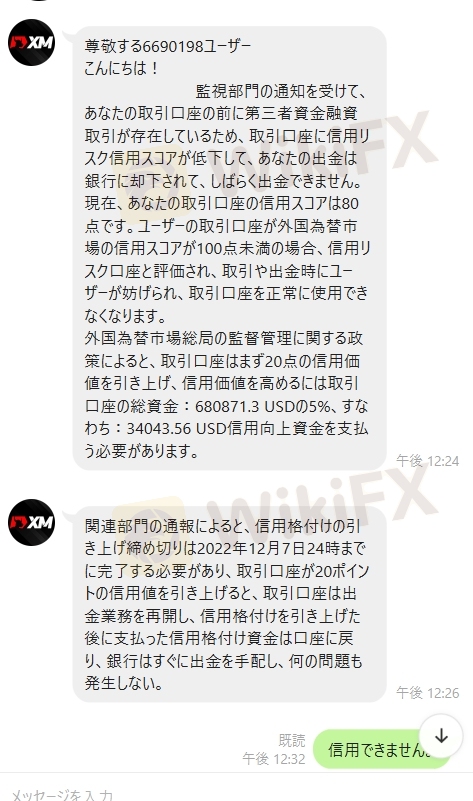Image resolution: width=473 pixels, height=801 pixels.
Task: Open the XM avatar beside the second message
Action: click(x=32, y=523)
